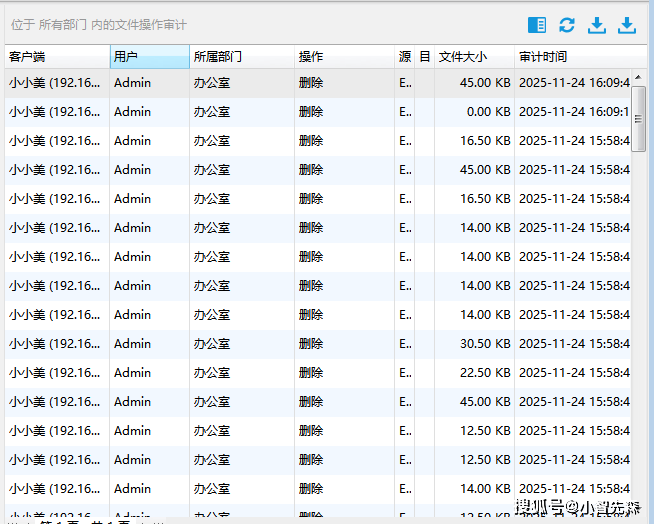Click the 用户 column header
The image size is (654, 524).
click(149, 57)
